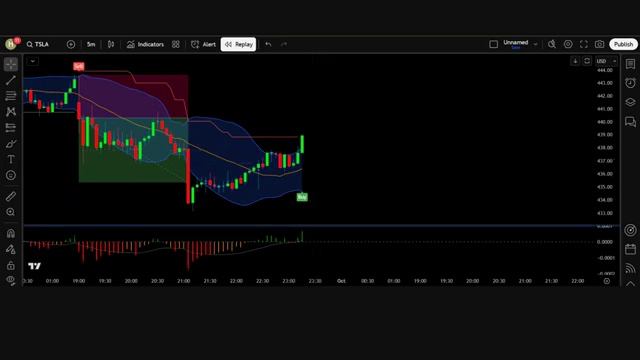The image size is (640, 360).
Task: Open the Fibonacci retracement tools
Action: click(11, 96)
